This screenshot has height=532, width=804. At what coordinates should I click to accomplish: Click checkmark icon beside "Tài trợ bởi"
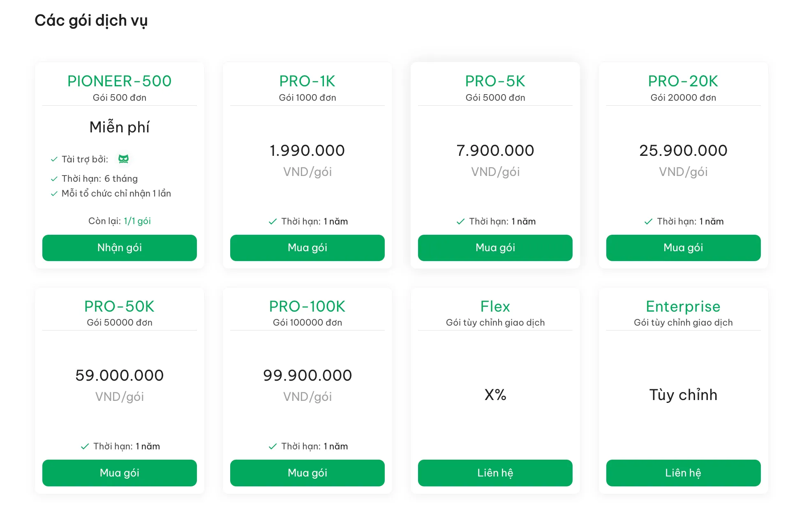(54, 160)
